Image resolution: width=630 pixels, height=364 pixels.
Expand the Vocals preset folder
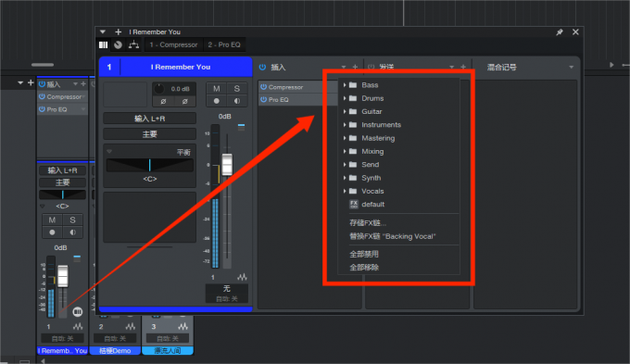coord(345,191)
